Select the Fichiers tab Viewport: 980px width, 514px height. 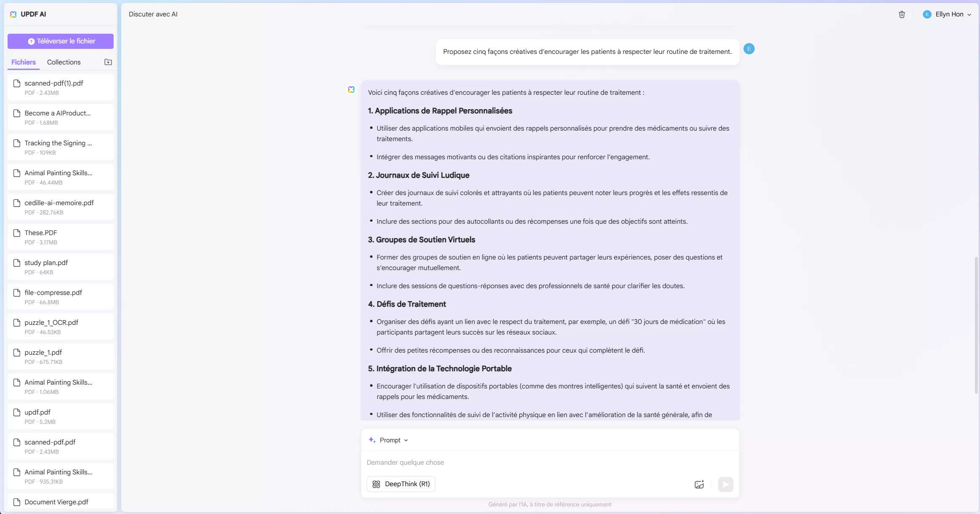tap(24, 62)
